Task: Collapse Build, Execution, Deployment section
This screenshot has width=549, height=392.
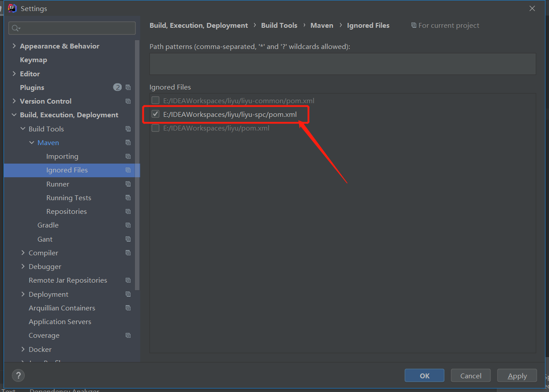Action: tap(14, 115)
